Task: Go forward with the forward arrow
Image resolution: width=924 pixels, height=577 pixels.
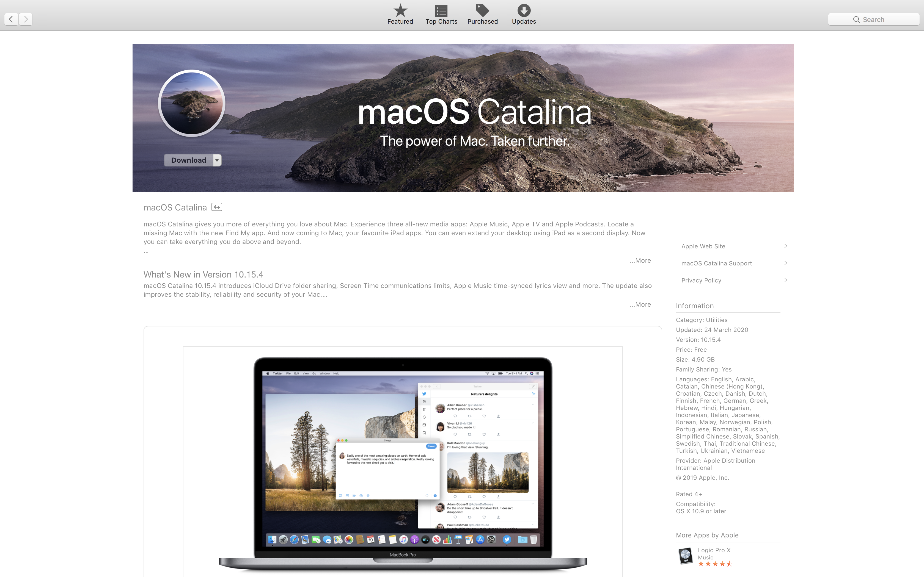Action: pos(26,19)
